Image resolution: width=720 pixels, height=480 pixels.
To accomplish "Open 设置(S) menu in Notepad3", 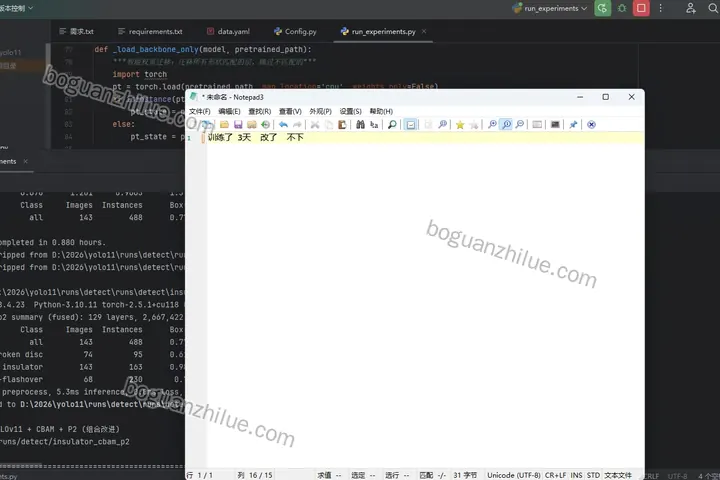I will click(350, 111).
